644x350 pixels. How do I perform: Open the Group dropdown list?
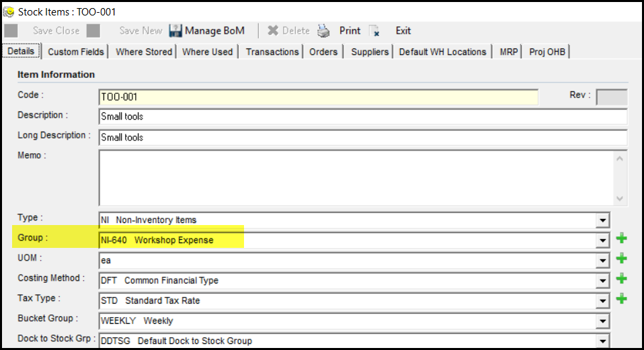603,240
